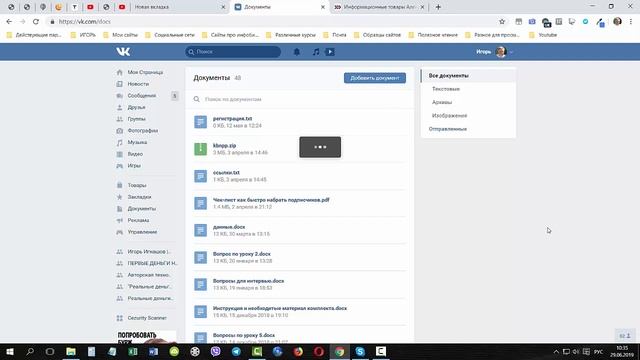Click the VK logo in header
Screen dimensions: 640x360
coord(123,51)
